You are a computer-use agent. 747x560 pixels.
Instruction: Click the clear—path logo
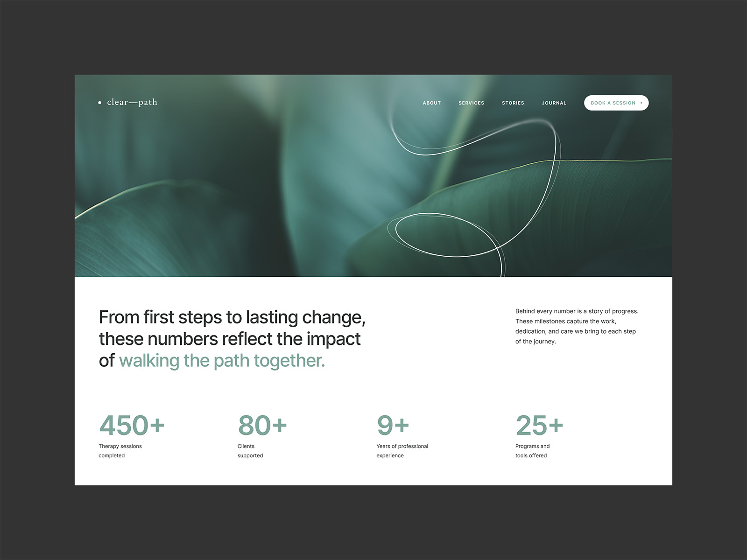point(128,102)
